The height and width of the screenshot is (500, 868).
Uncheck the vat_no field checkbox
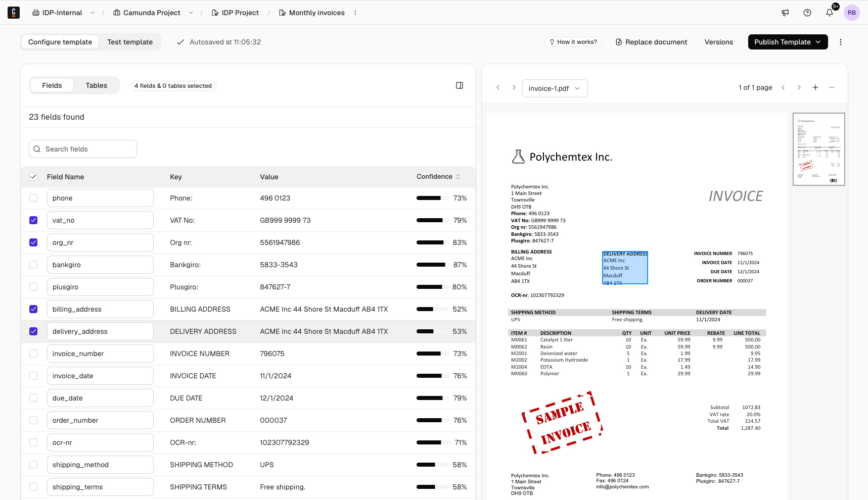point(33,220)
